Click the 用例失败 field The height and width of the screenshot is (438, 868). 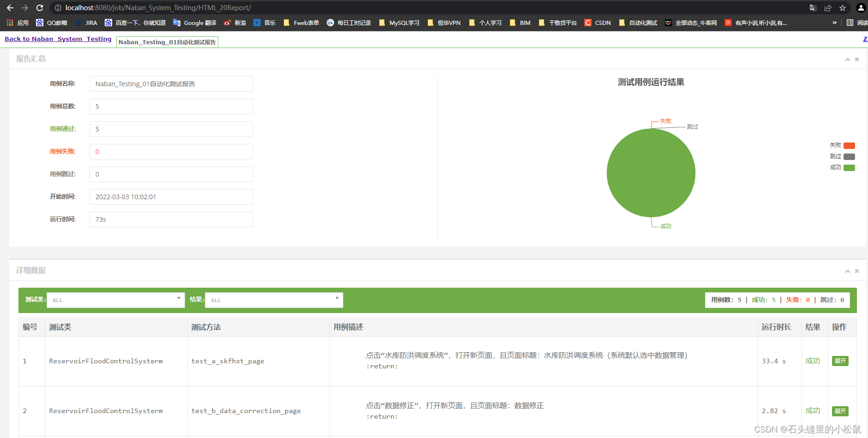171,152
